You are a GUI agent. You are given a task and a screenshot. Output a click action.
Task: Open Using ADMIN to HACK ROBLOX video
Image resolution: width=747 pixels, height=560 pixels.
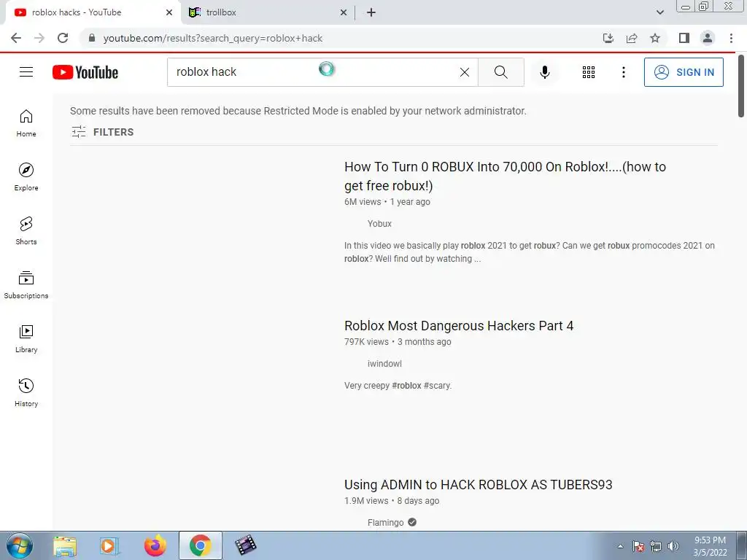[479, 485]
